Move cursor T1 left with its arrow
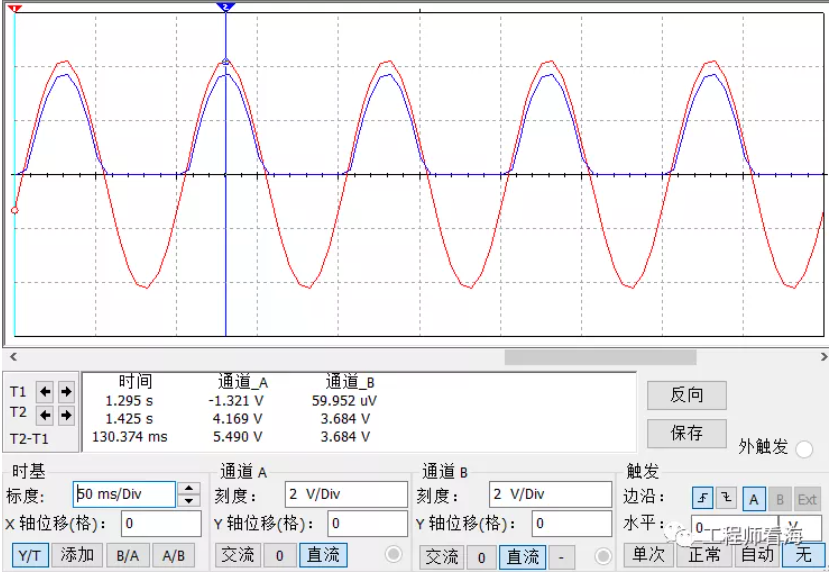The width and height of the screenshot is (829, 577). click(x=45, y=392)
